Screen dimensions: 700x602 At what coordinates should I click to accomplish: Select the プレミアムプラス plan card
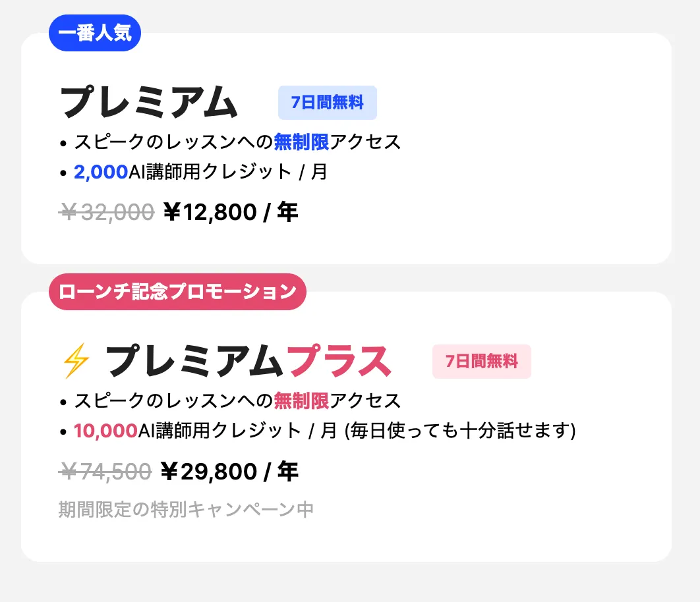point(347,427)
